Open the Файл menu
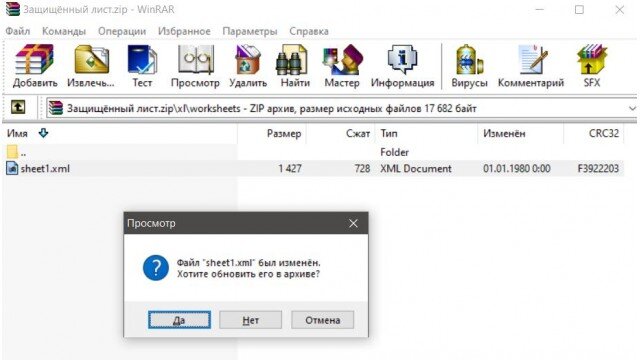 (x=18, y=31)
